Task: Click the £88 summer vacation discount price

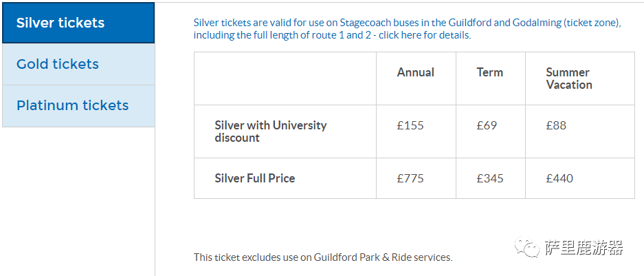Action: 556,125
